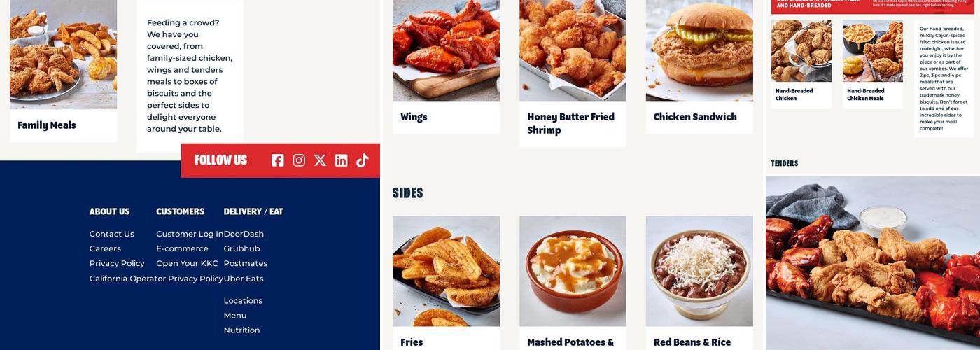The width and height of the screenshot is (980, 350).
Task: View the Honey Butter Fried Shrimp item
Action: click(x=573, y=73)
